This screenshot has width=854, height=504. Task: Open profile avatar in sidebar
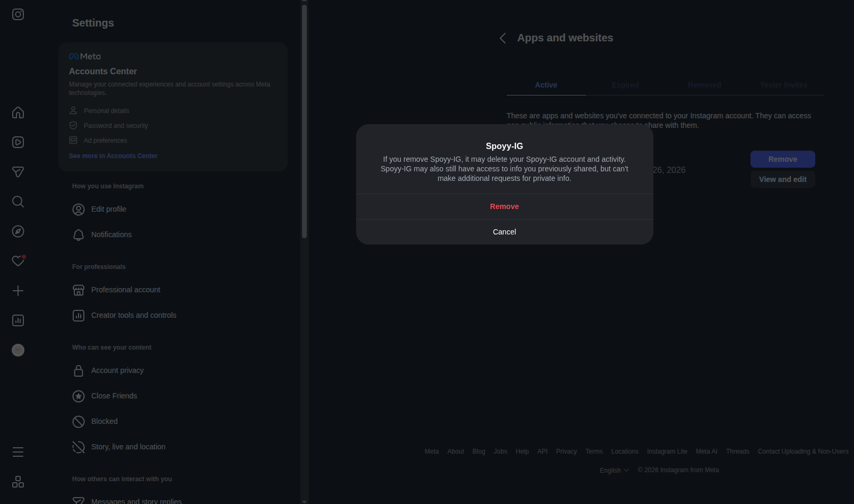(x=18, y=350)
